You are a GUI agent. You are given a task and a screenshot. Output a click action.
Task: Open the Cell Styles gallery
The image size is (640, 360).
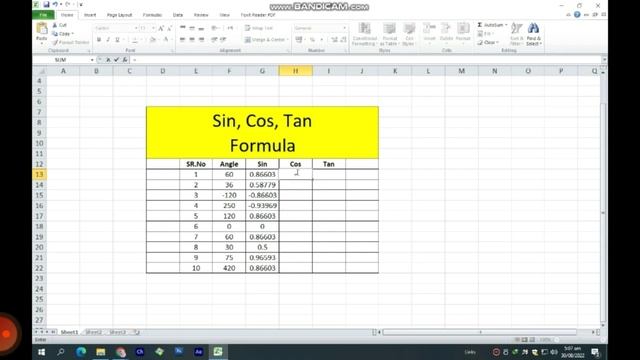coord(409,34)
